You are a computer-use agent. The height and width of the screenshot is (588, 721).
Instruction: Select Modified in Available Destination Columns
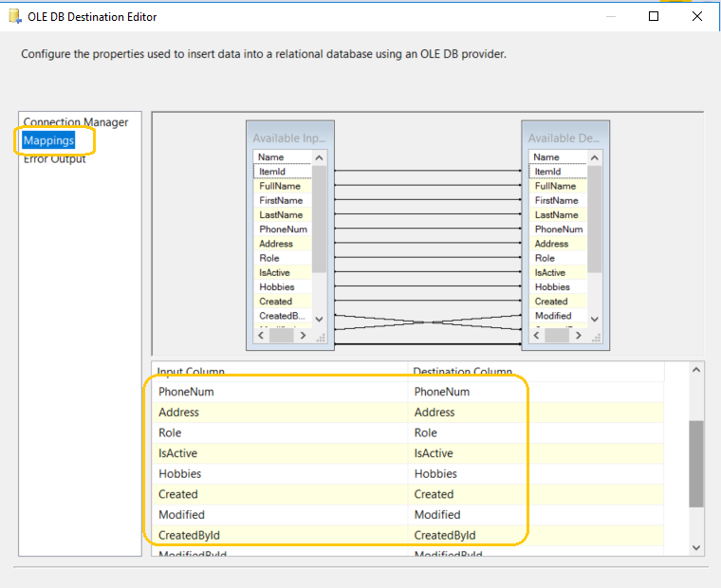[558, 316]
